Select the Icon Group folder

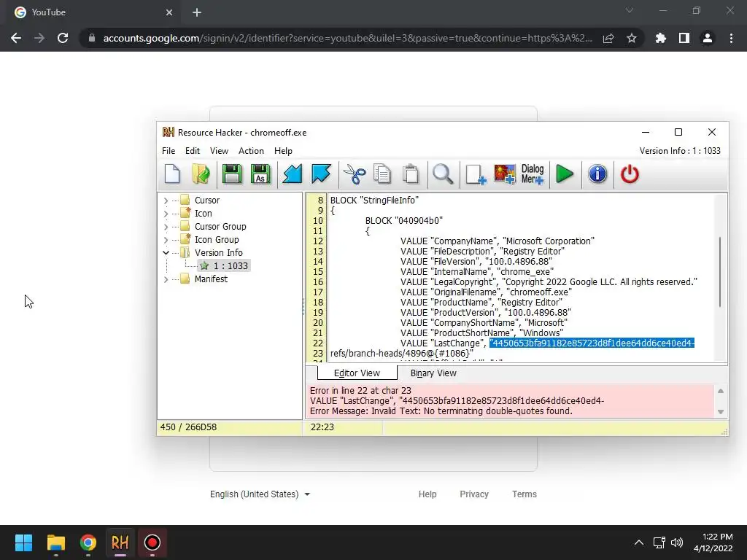216,239
